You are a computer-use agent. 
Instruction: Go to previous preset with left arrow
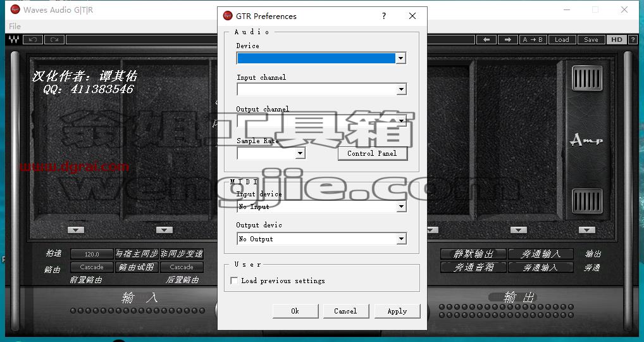(x=486, y=39)
